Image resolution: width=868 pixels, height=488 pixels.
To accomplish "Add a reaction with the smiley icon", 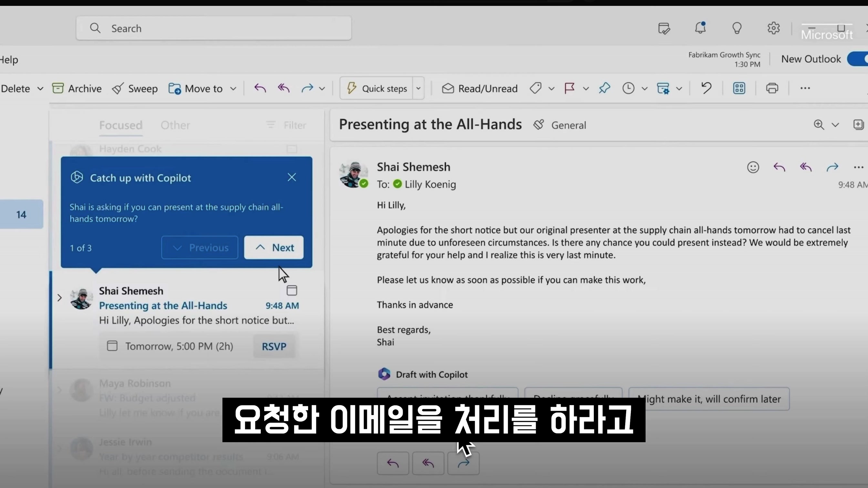I will [x=753, y=167].
